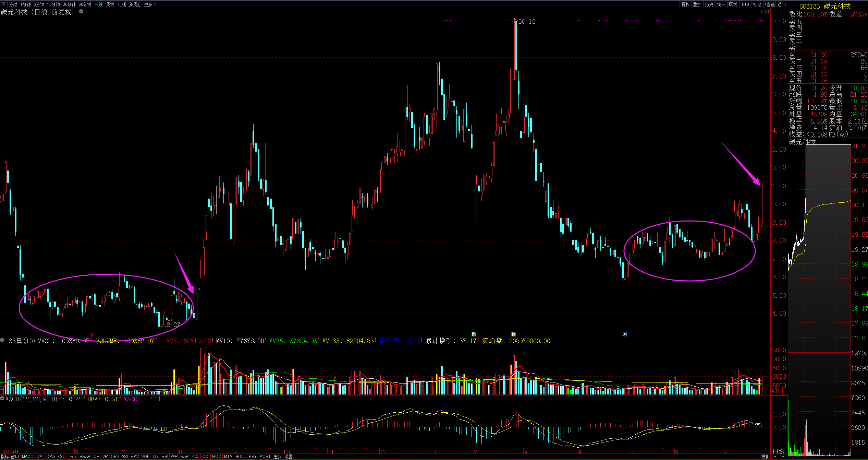This screenshot has height=460, width=868.
Task: Click the green 跌 event marker
Action: pos(474,334)
